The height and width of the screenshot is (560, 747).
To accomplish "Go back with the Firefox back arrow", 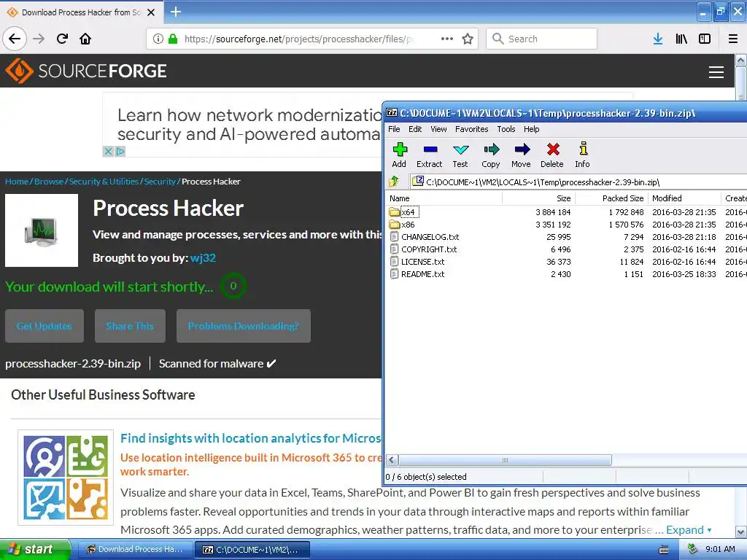I will pos(15,39).
